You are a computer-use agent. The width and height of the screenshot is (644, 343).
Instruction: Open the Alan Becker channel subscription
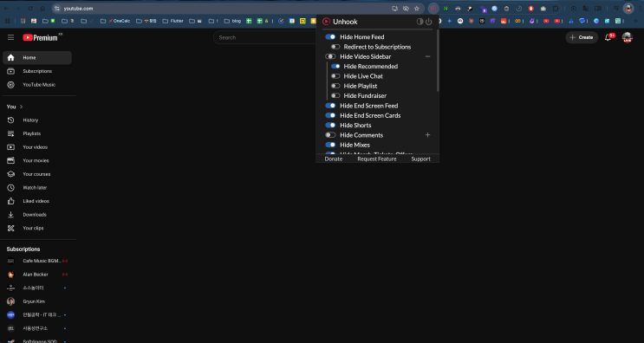point(37,275)
